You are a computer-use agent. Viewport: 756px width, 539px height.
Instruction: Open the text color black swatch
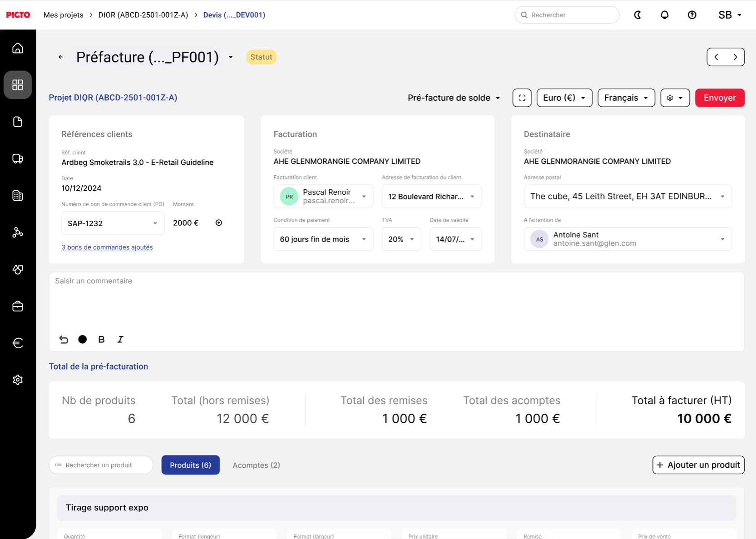point(82,340)
